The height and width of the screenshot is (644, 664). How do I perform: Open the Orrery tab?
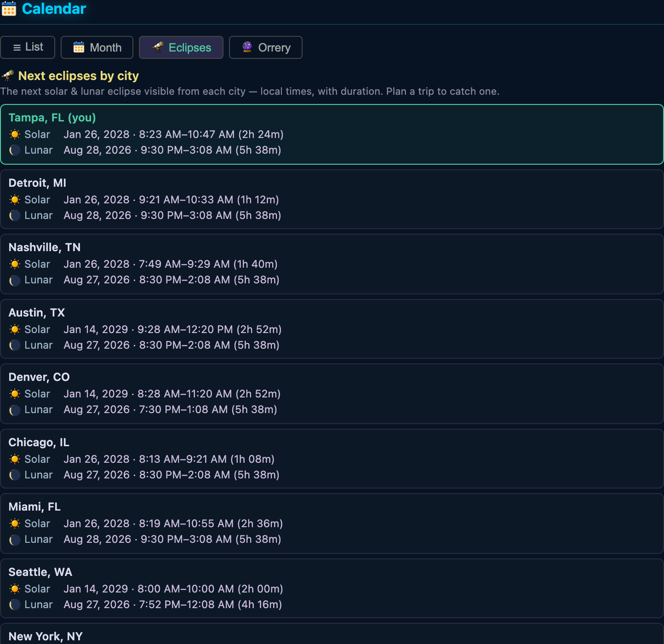pyautogui.click(x=266, y=47)
